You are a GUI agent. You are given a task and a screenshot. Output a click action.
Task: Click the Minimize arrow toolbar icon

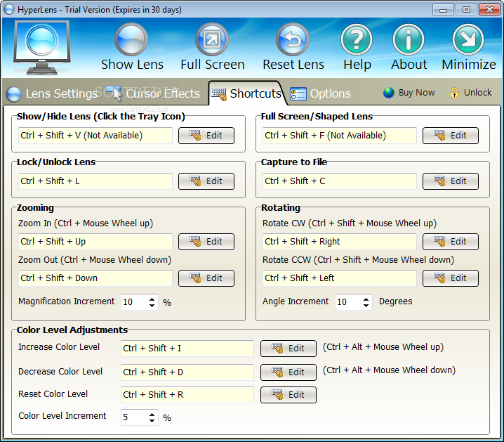(x=468, y=40)
